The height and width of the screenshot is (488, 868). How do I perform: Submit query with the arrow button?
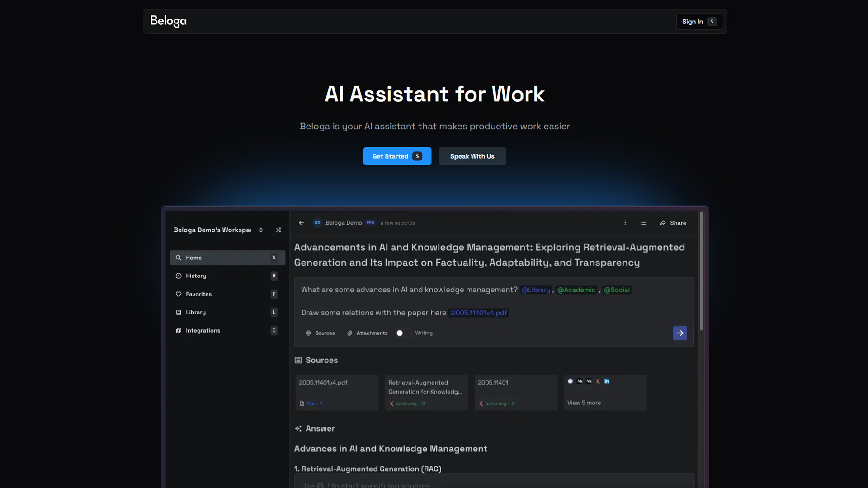[x=680, y=333]
